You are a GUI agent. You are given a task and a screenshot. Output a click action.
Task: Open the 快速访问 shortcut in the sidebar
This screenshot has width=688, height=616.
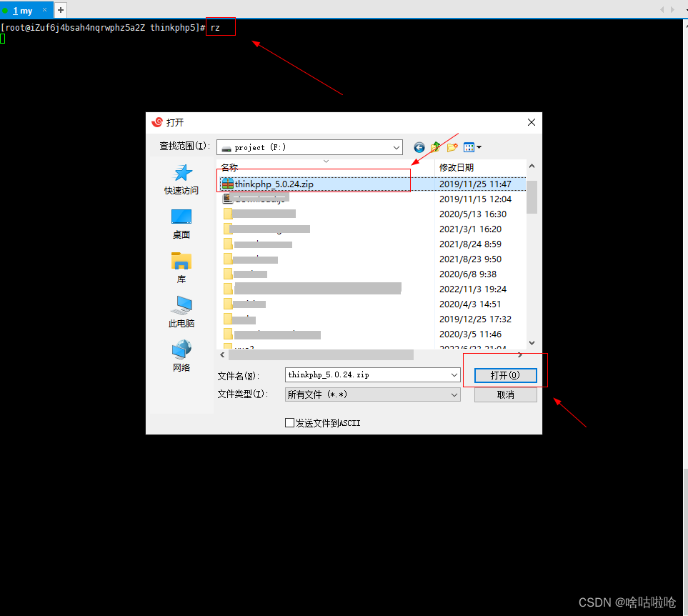point(181,179)
